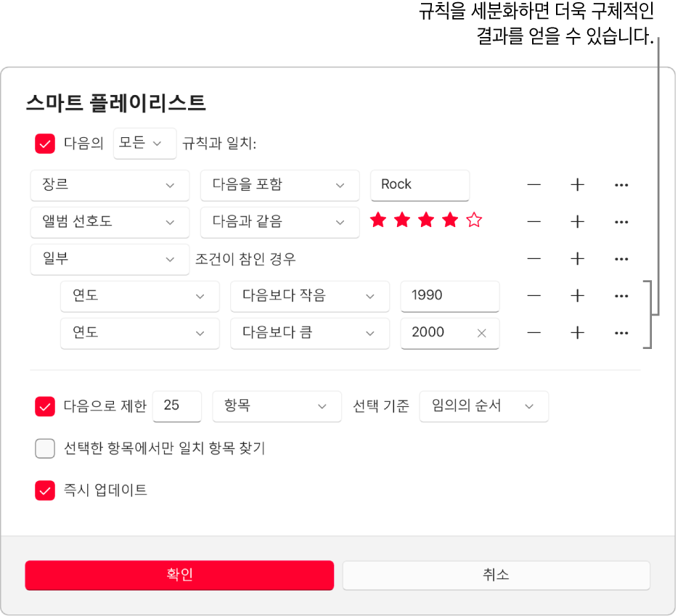Open the 앨범 선호도 field dropdown
The height and width of the screenshot is (616, 678).
(110, 222)
